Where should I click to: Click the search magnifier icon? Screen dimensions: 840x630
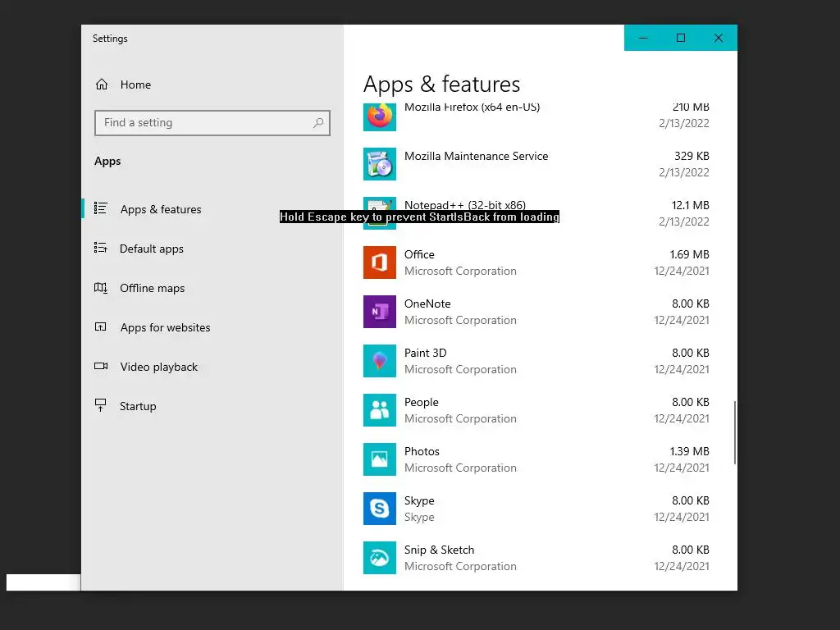318,123
